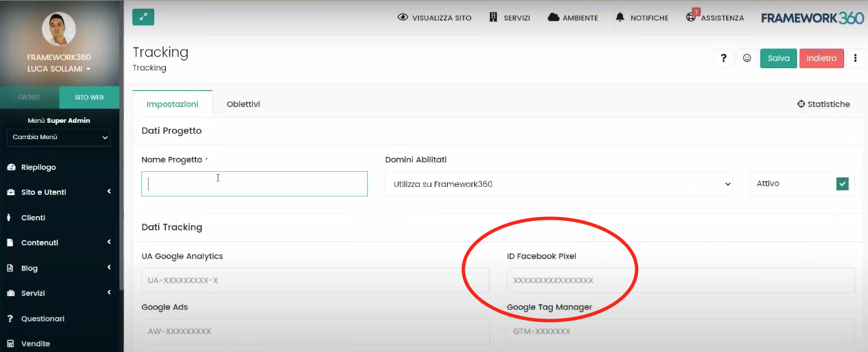Click the UA Google Analytics input field
The height and width of the screenshot is (352, 868).
click(x=315, y=280)
